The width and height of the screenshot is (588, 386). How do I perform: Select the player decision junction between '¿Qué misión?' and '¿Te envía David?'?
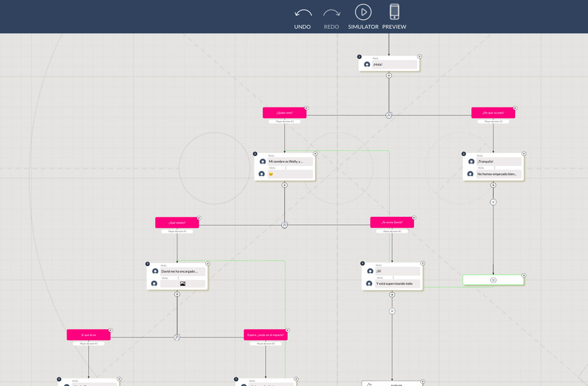[x=285, y=225]
